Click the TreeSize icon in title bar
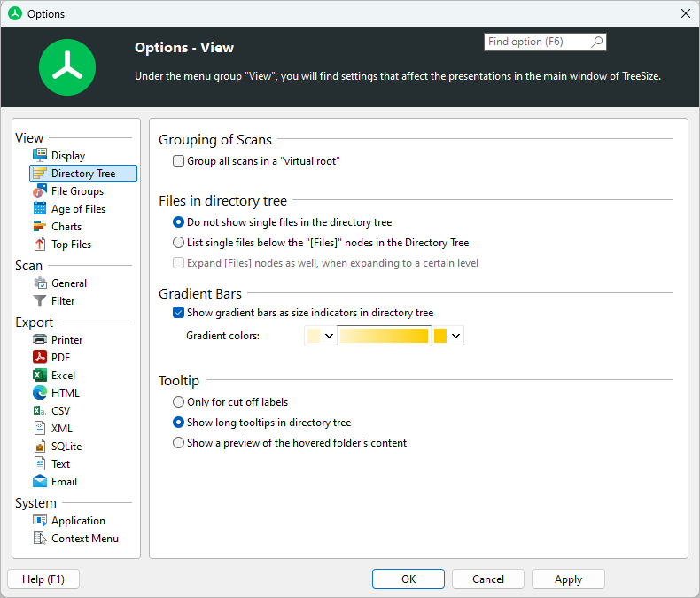Viewport: 700px width, 598px height. [15, 14]
